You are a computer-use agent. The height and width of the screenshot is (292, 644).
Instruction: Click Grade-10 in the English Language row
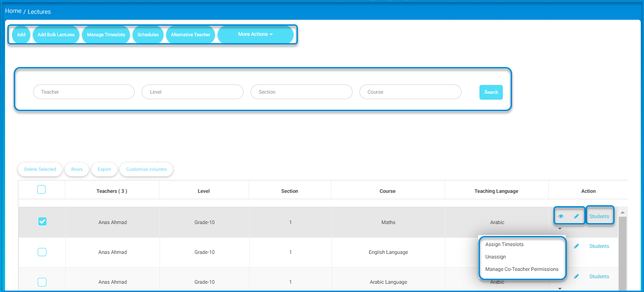pos(205,252)
